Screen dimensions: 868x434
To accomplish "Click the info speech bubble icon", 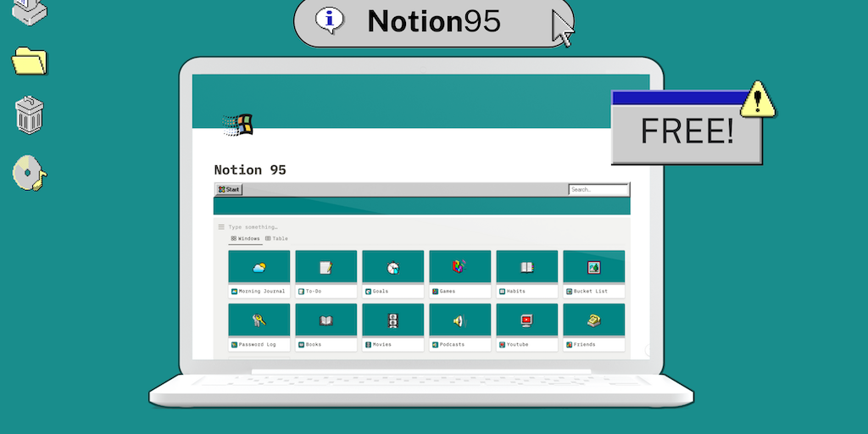I will pos(330,20).
